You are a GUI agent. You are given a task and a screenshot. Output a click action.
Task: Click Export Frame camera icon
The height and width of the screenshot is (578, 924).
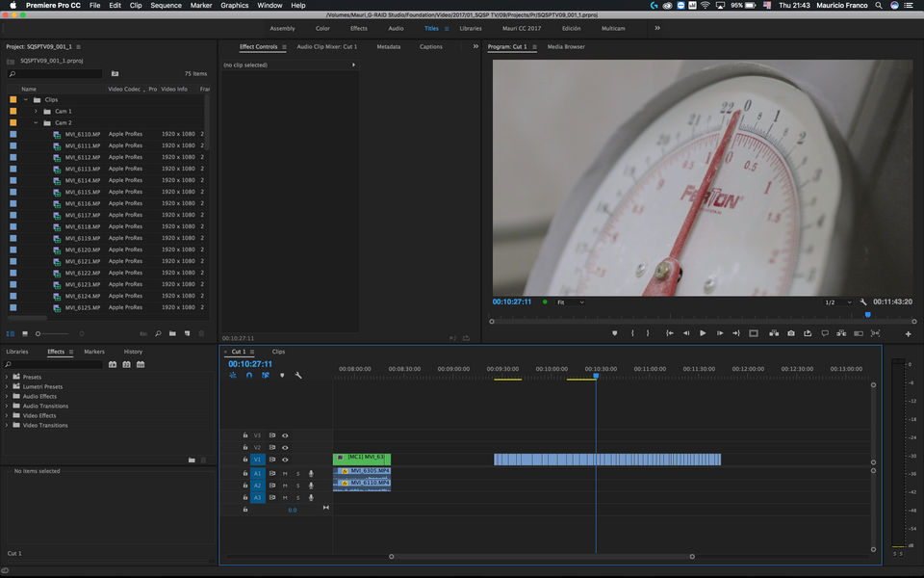[790, 333]
